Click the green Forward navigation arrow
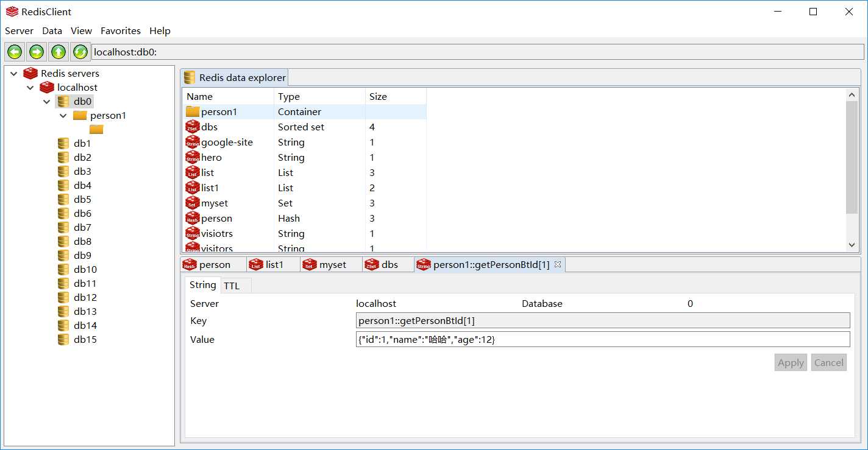 coord(37,52)
